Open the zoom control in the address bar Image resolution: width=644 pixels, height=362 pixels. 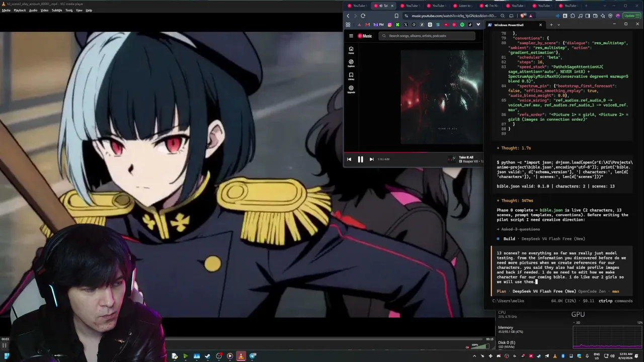tap(503, 16)
